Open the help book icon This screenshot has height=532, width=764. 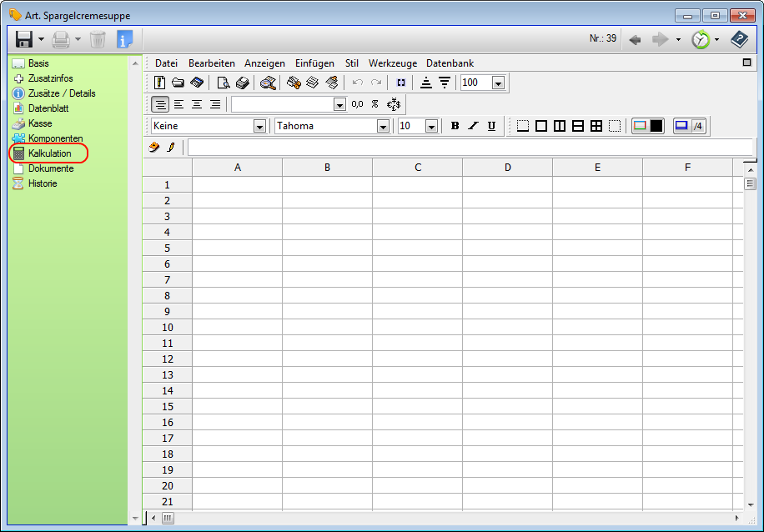739,39
